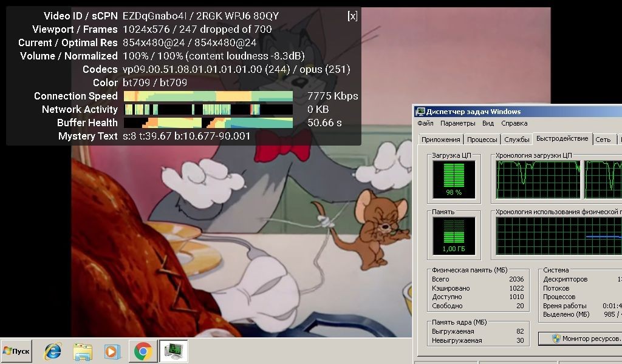Open the Вид menu in Task Manager
The image size is (622, 364).
pyautogui.click(x=488, y=123)
